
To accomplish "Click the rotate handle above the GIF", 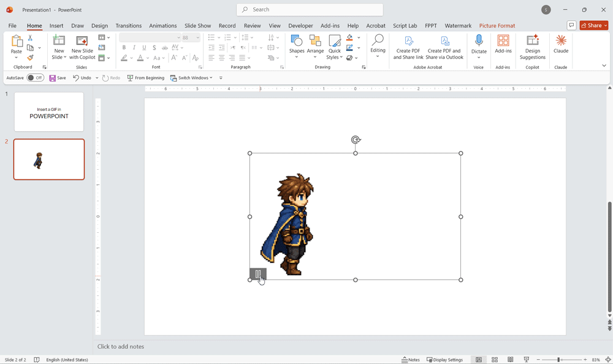I will coord(356,140).
